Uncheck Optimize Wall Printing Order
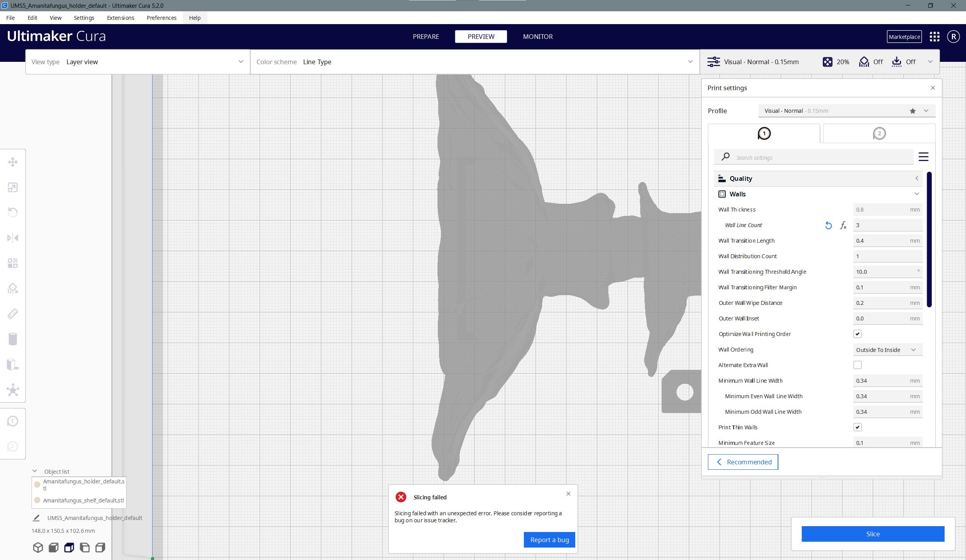Screen dimensions: 966x560 pyautogui.click(x=858, y=334)
